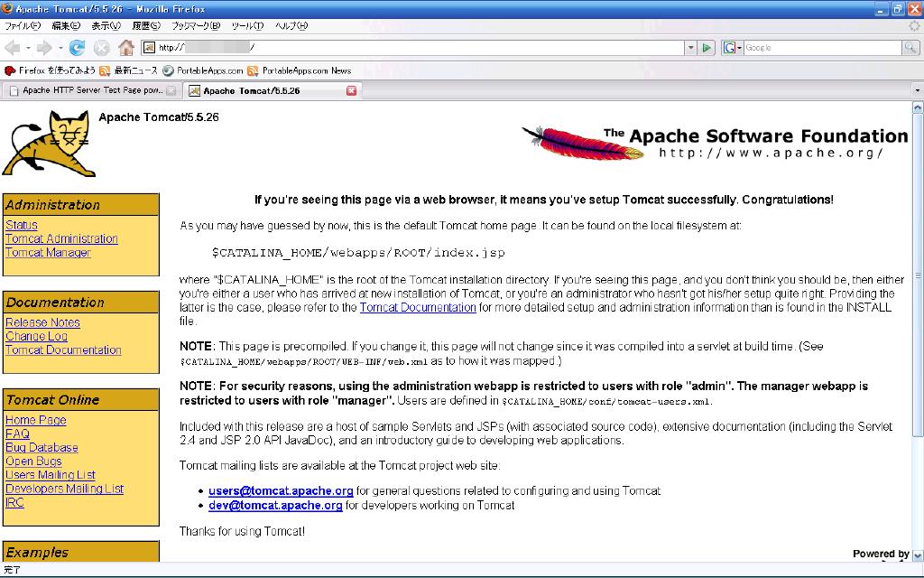Click the inline Tomcat Documentation link in paragraph
Image resolution: width=924 pixels, height=578 pixels.
coord(418,307)
